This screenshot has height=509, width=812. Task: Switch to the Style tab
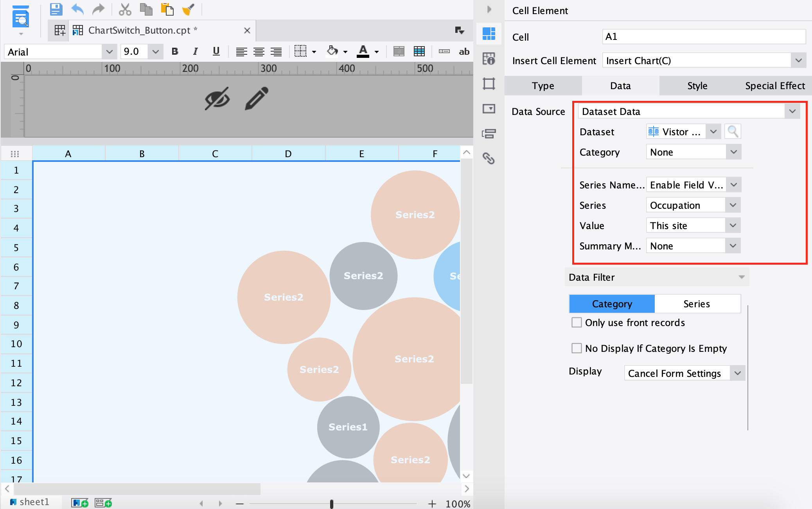697,86
